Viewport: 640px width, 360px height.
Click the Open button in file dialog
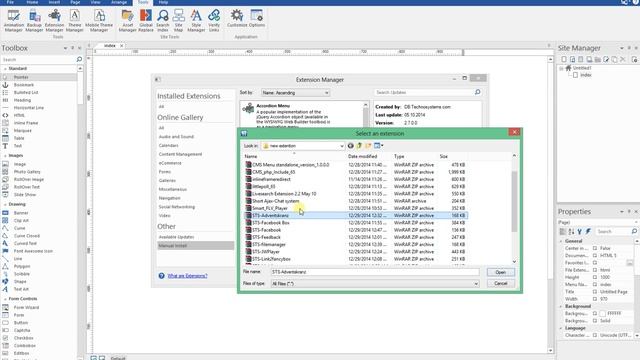[x=501, y=272]
